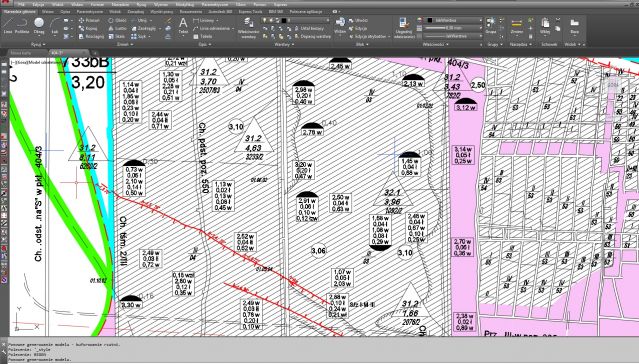Screen dimensions: 639x364
Task: Open the JakWarstwa color dropdown
Action: pos(454,20)
